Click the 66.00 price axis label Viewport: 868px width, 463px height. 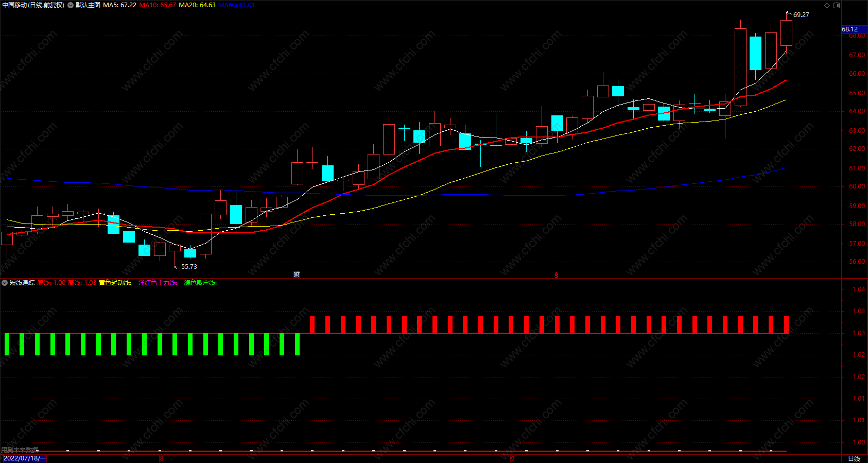[857, 74]
